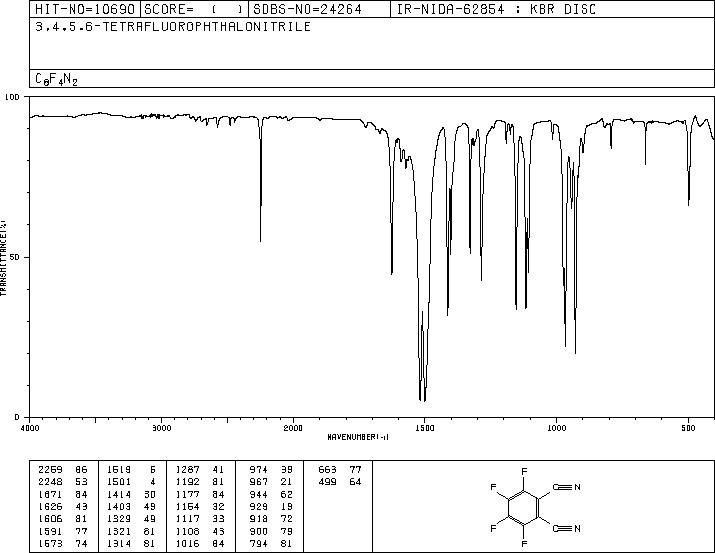Click the 2000 wavenumber axis label
Screen dimensions: 715x553
point(293,428)
